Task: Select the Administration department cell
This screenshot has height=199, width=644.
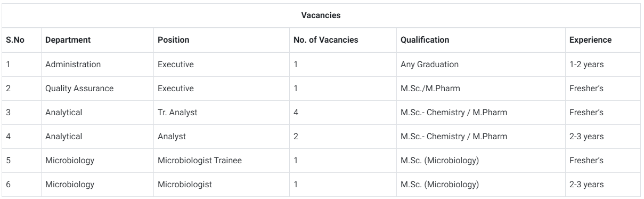Action: 73,65
